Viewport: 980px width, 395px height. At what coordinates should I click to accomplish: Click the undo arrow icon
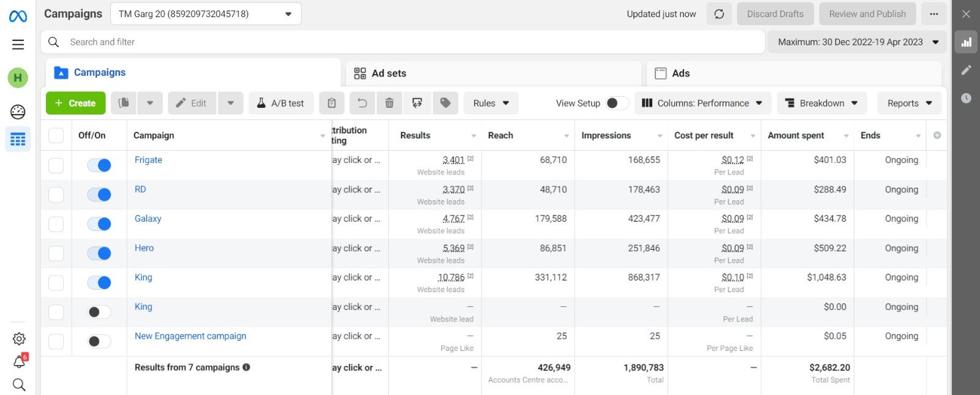point(362,103)
